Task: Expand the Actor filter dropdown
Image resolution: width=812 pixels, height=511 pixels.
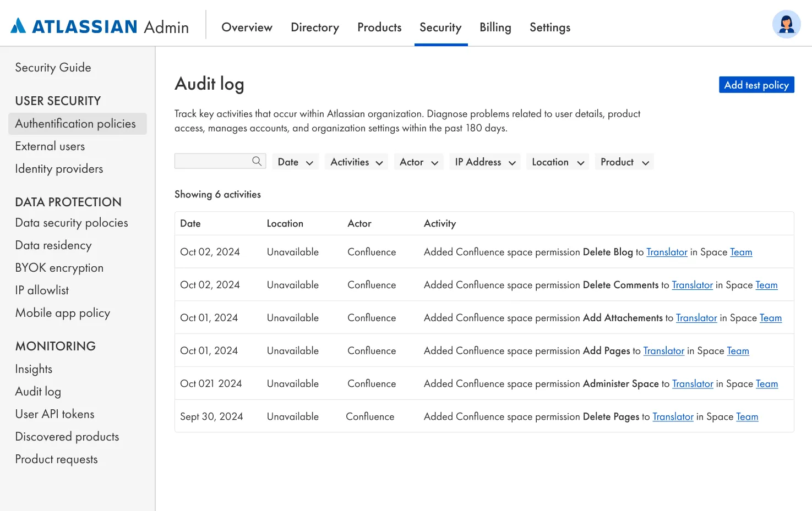Action: tap(418, 162)
